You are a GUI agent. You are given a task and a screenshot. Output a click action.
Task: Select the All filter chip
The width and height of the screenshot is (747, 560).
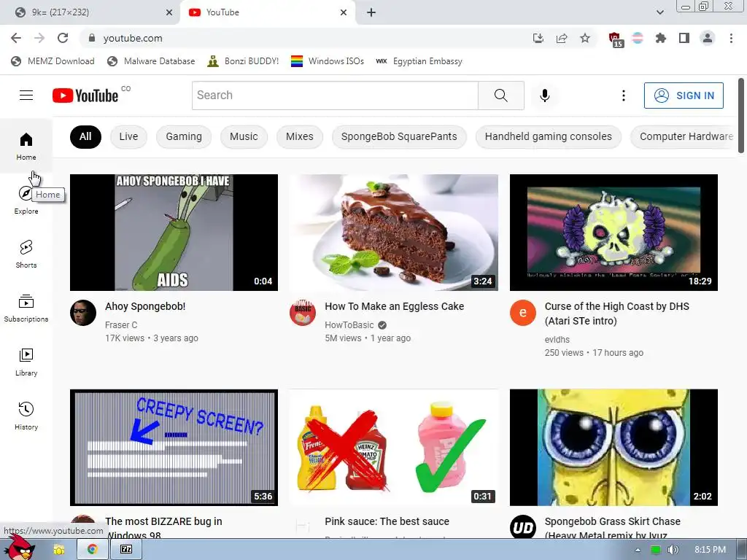(x=85, y=136)
